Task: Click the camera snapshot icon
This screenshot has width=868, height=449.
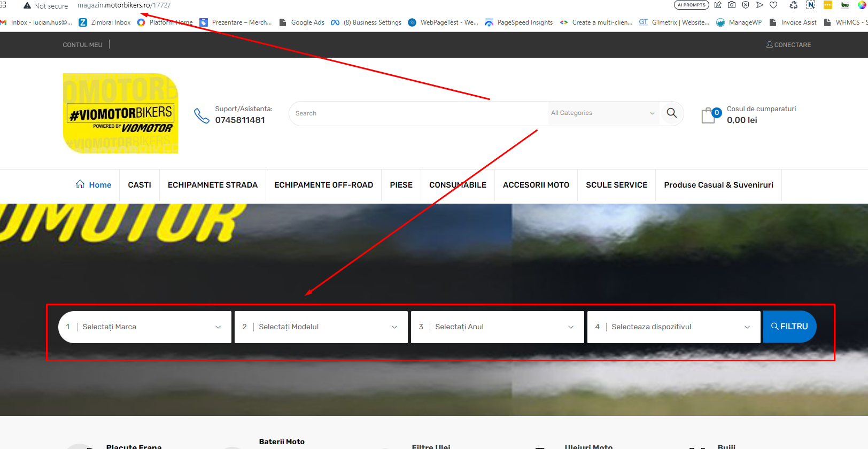Action: click(x=732, y=5)
